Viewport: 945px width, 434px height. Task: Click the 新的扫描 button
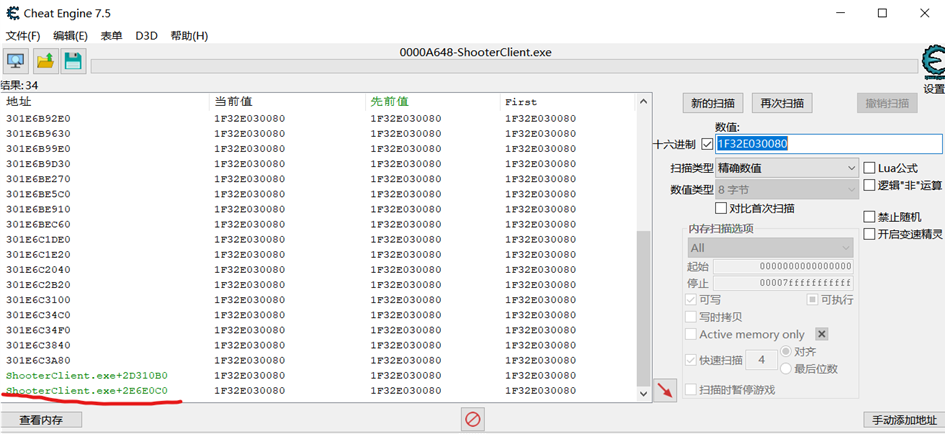[713, 103]
